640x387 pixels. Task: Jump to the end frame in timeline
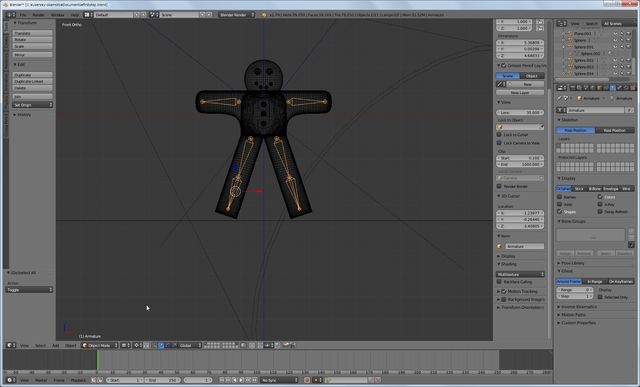(254, 380)
